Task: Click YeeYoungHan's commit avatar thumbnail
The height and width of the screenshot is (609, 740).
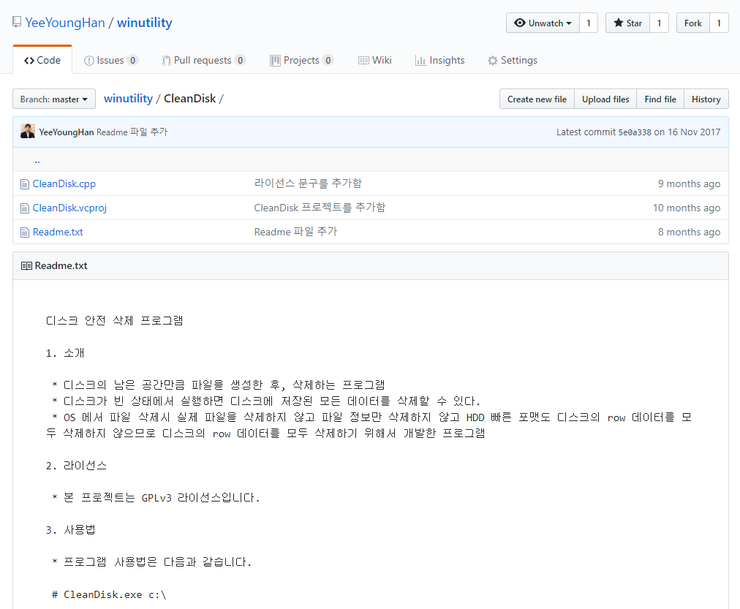Action: click(x=27, y=132)
